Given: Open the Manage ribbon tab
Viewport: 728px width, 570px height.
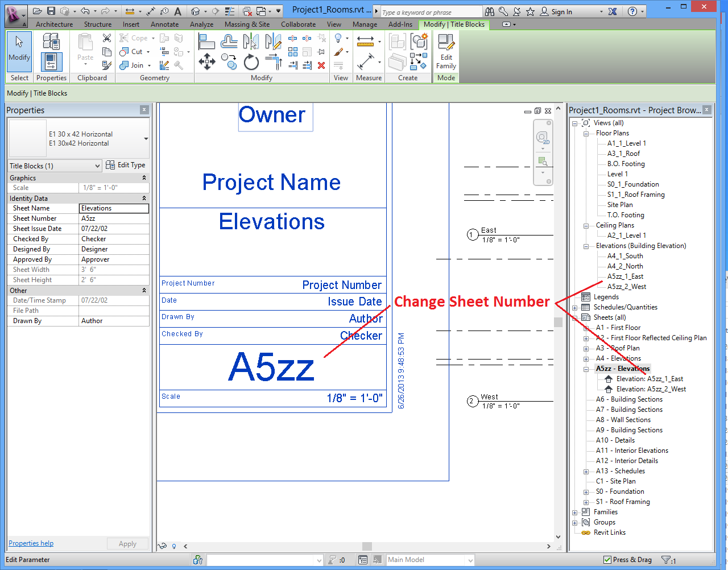Looking at the screenshot, I should click(365, 24).
